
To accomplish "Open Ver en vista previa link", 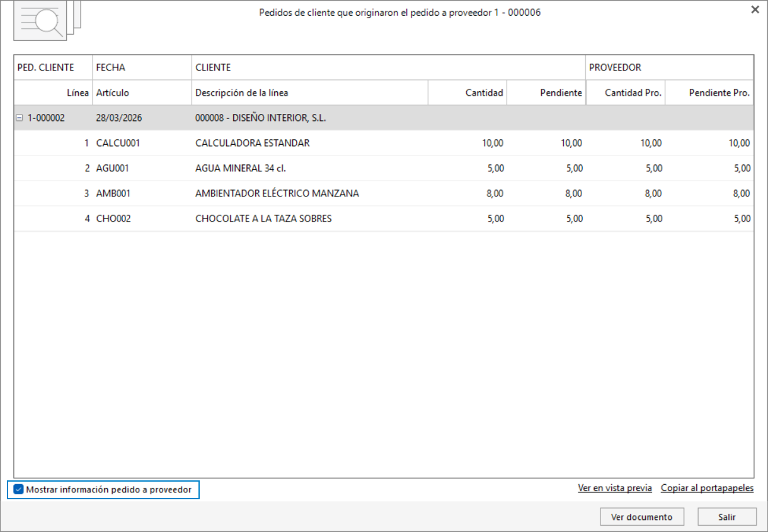I will click(615, 488).
